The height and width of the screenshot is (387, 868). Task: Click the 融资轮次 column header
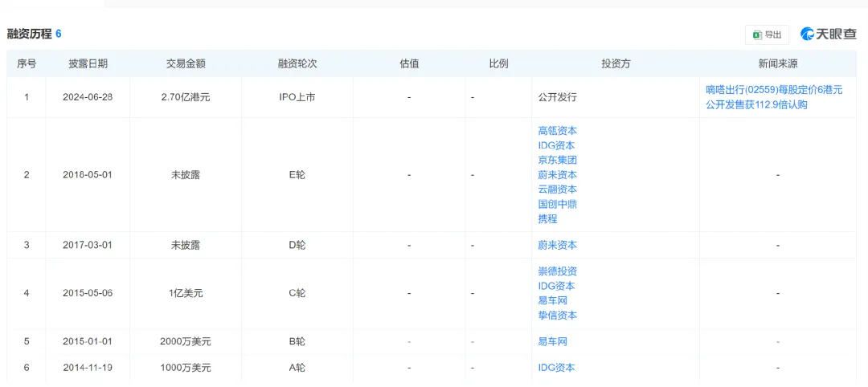(x=297, y=63)
